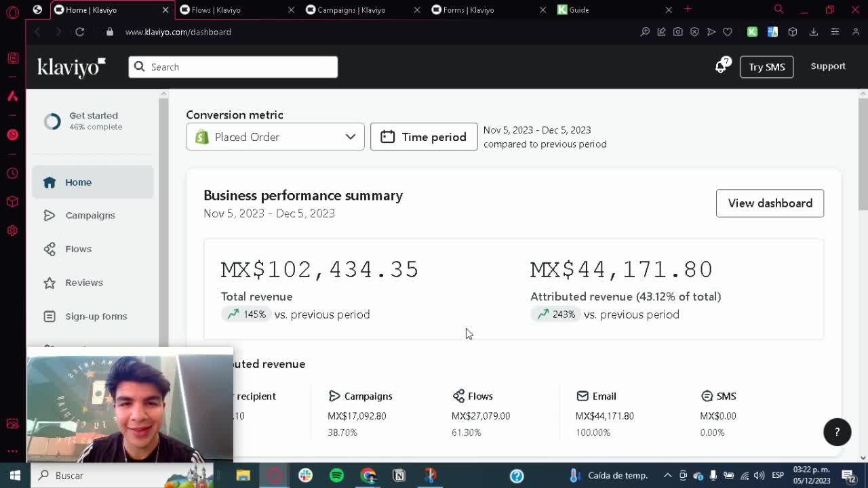Open the Windows notification center
Screen dimensions: 868x488
point(848,475)
